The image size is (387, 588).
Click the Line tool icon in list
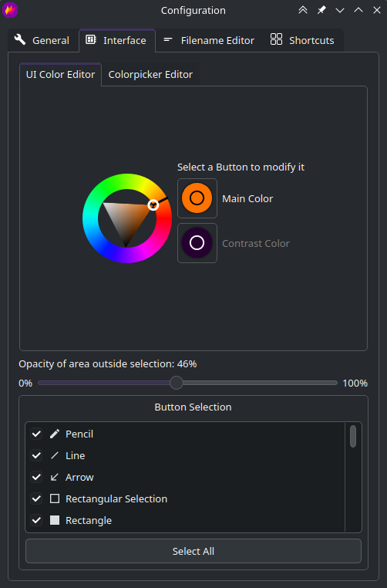(55, 455)
